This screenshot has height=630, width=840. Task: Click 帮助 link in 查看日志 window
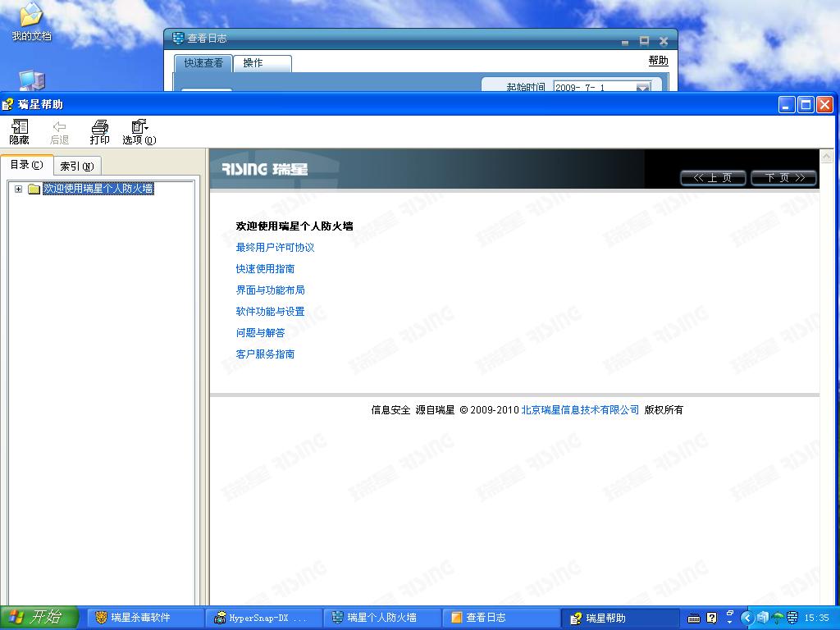pos(659,61)
